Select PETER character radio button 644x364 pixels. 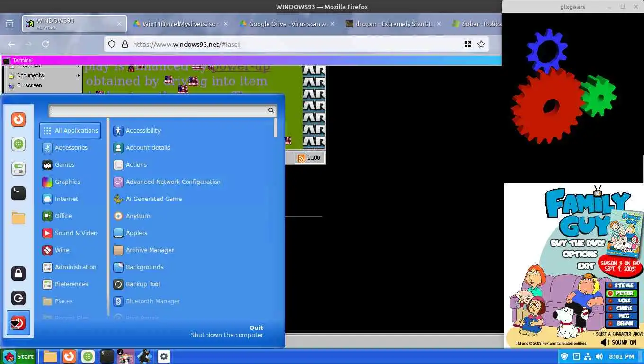[611, 293]
